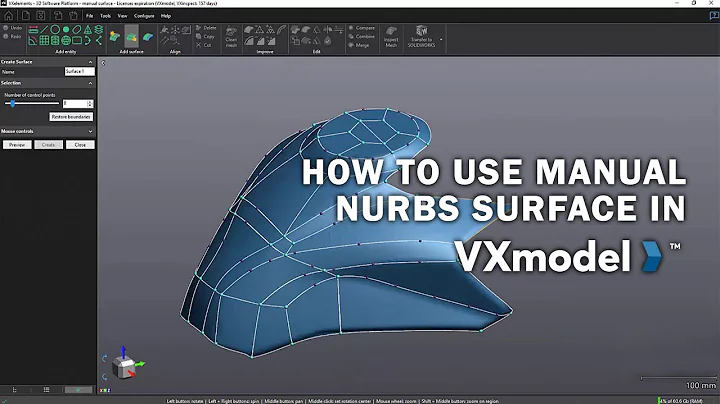Click the lower rotate-view arrow near orientation cube
The height and width of the screenshot is (404, 720).
click(x=105, y=376)
